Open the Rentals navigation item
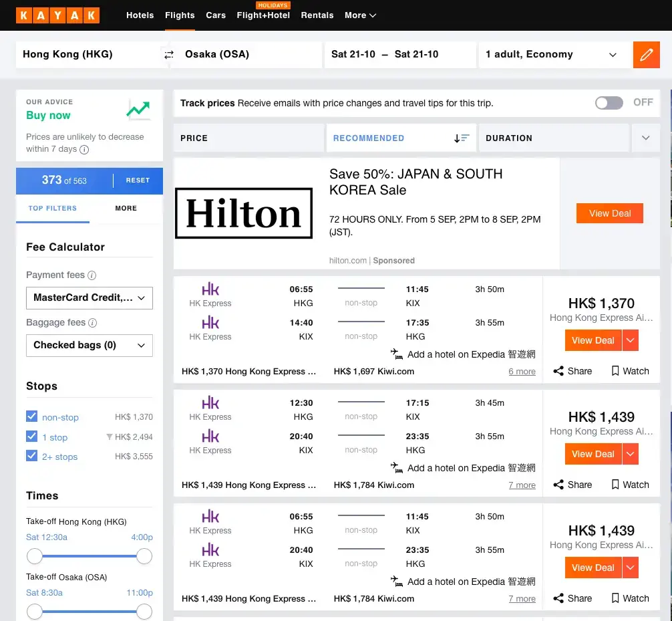Screen dimensions: 672x621 317,15
